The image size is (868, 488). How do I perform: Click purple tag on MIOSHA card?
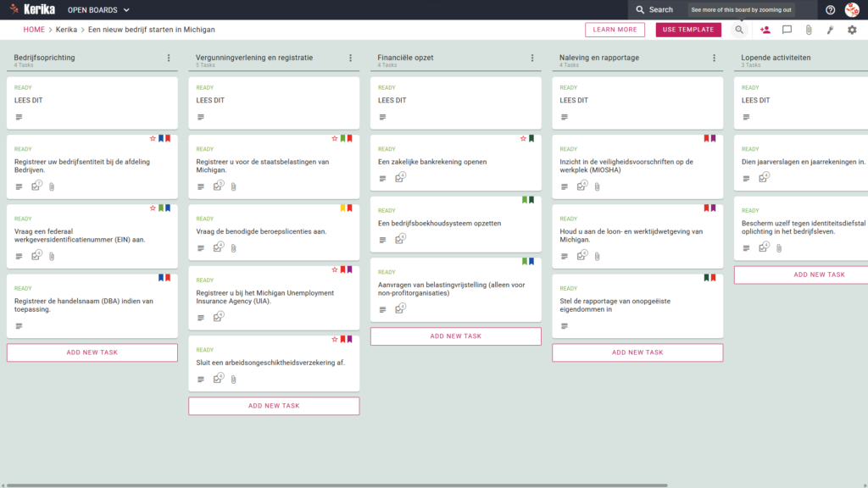tap(713, 138)
